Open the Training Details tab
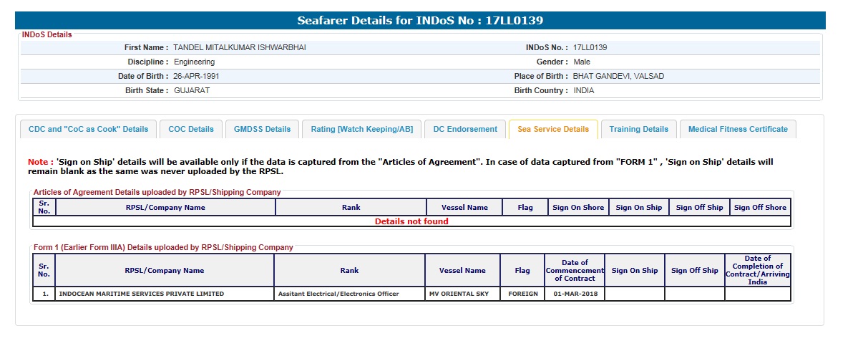The image size is (868, 346). pos(638,130)
